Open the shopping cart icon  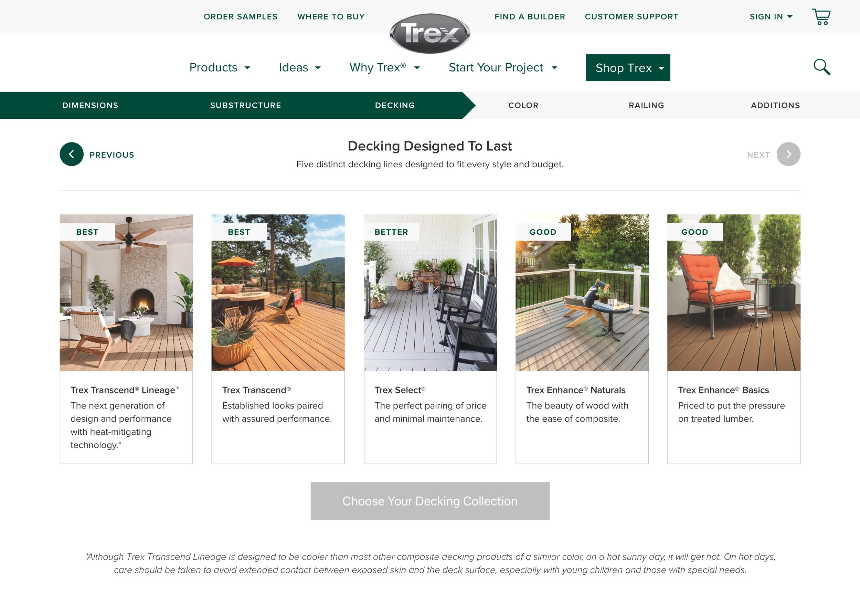coord(821,17)
